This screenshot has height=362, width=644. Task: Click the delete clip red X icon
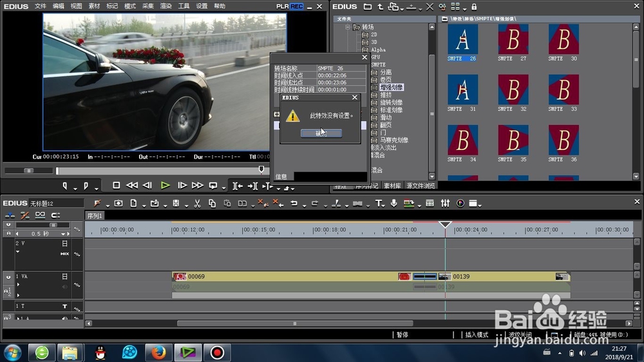tap(263, 203)
